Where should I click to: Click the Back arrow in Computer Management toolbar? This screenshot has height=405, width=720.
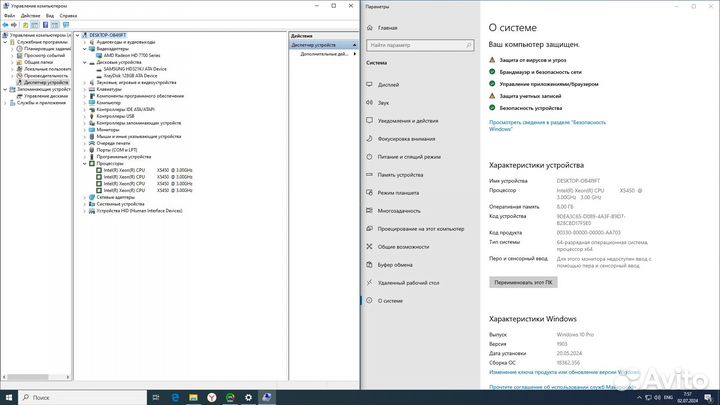(6, 25)
